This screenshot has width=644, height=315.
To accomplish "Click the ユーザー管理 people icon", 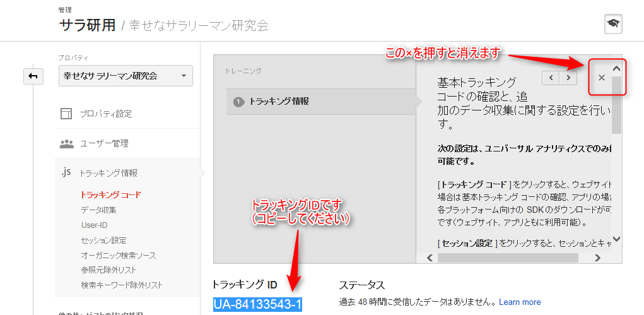I will (x=66, y=143).
